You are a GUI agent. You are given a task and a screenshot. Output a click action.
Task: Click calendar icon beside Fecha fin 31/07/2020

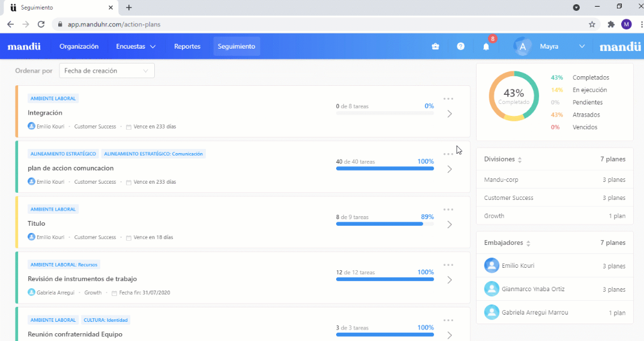[114, 293]
